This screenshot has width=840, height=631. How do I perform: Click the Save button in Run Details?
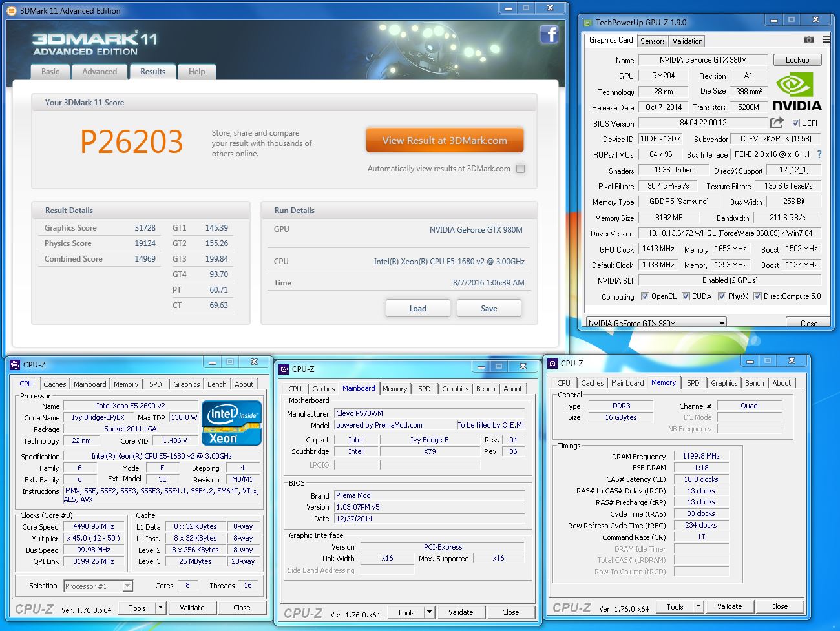489,308
